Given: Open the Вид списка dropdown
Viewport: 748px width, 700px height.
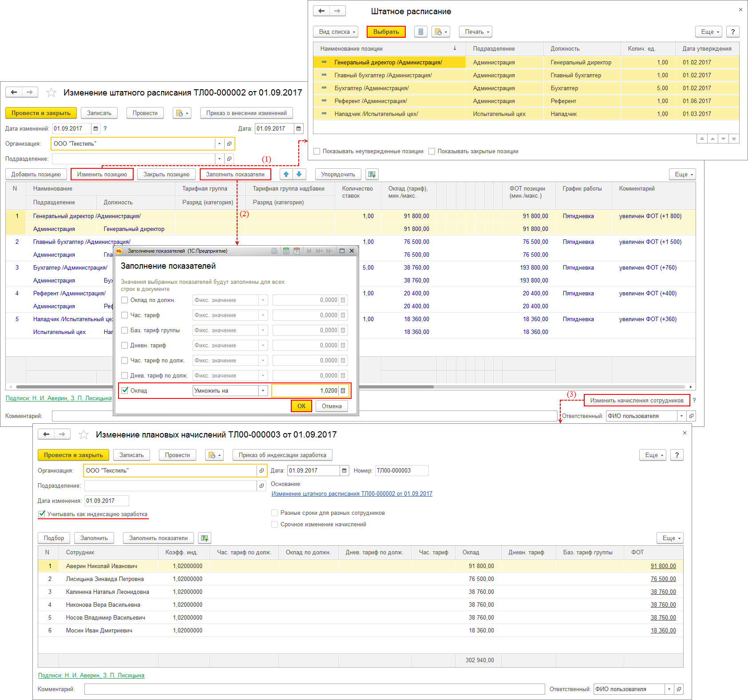Looking at the screenshot, I should [x=337, y=32].
